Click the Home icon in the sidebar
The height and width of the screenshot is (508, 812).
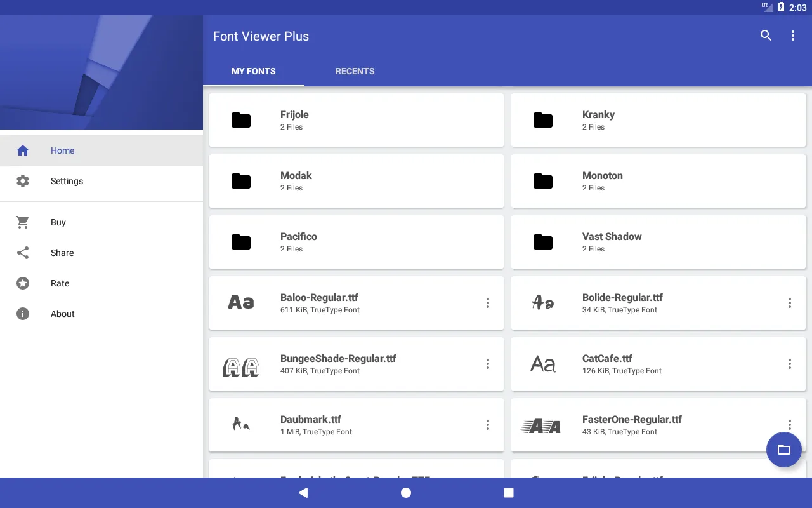[23, 150]
